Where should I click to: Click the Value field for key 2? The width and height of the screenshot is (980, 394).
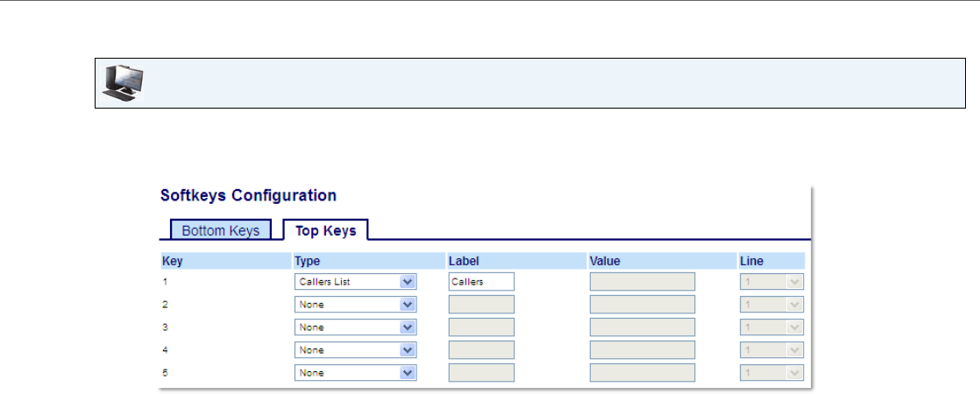click(x=642, y=305)
